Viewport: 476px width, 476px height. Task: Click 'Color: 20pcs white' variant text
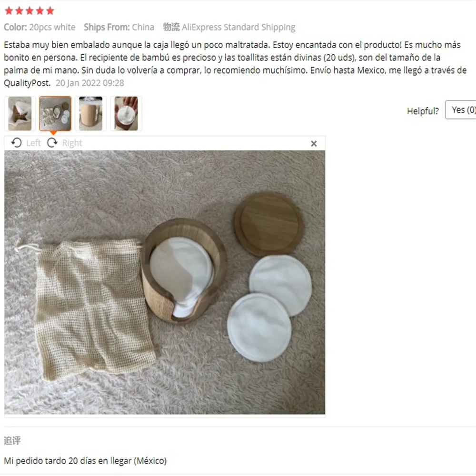coord(40,27)
